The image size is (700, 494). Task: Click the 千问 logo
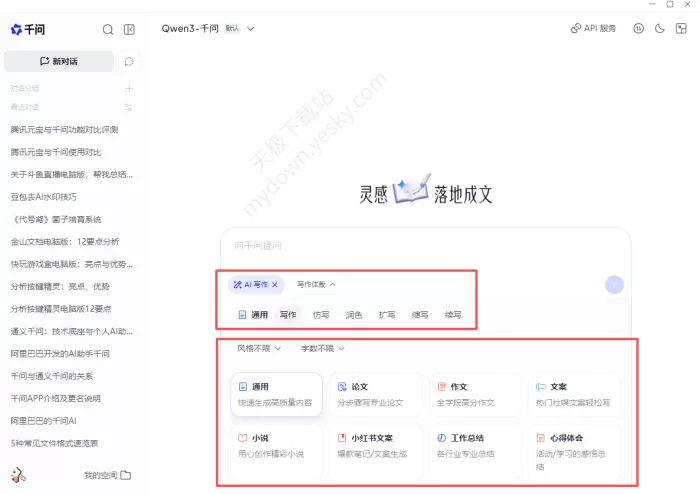[28, 29]
